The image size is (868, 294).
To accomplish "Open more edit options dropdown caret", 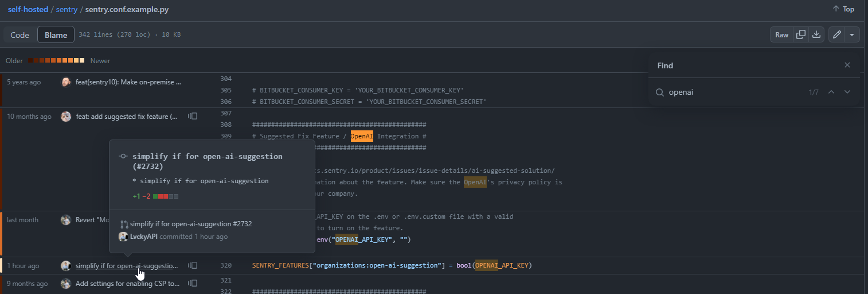I will pyautogui.click(x=852, y=35).
